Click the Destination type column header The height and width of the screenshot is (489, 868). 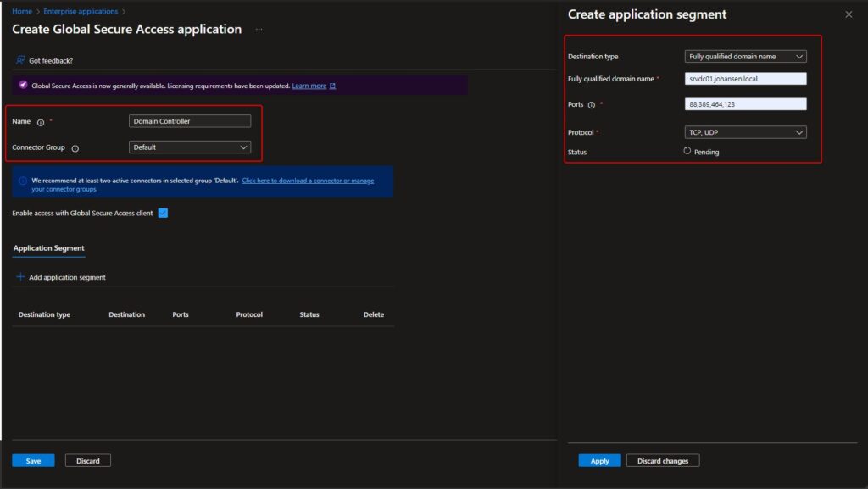click(44, 314)
